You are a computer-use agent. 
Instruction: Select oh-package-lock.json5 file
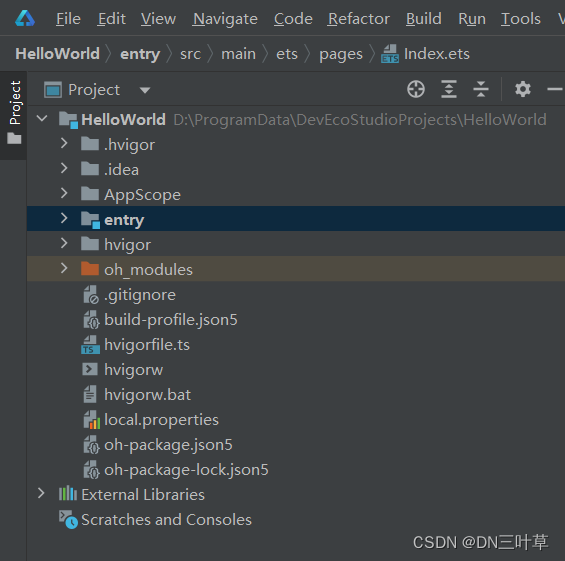pos(295,469)
